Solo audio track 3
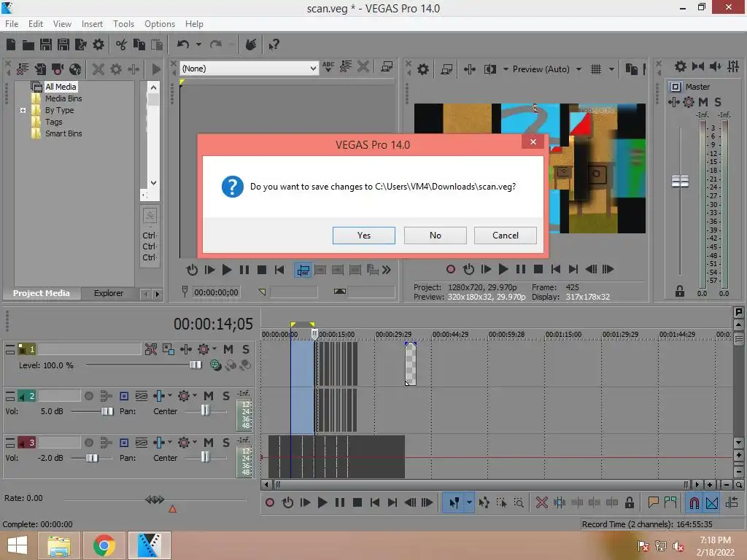This screenshot has width=747, height=560. [x=226, y=443]
